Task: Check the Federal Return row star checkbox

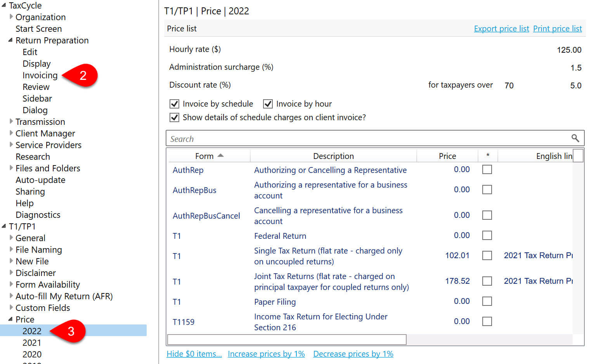Action: [487, 235]
